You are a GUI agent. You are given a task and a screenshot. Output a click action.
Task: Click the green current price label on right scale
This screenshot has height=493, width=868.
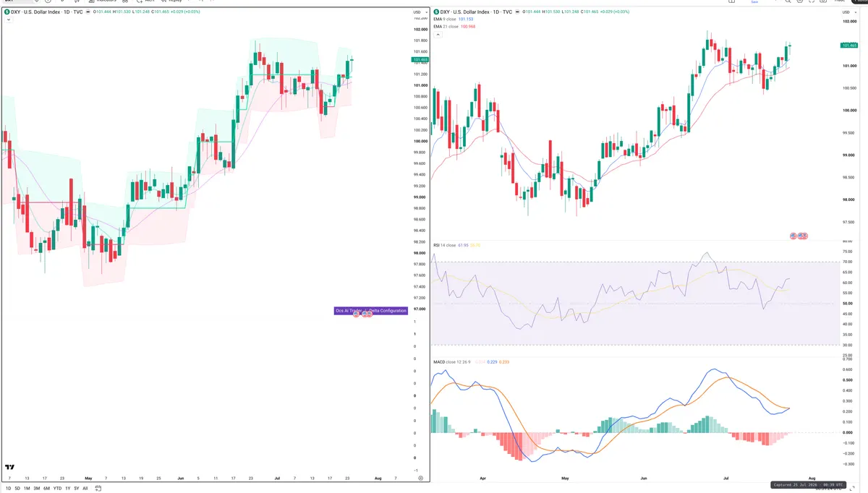pyautogui.click(x=848, y=45)
